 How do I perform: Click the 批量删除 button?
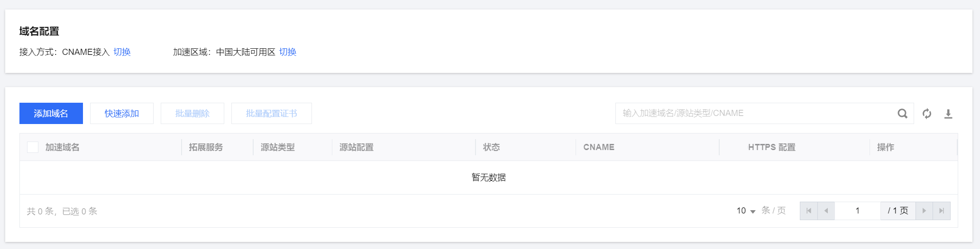(192, 114)
